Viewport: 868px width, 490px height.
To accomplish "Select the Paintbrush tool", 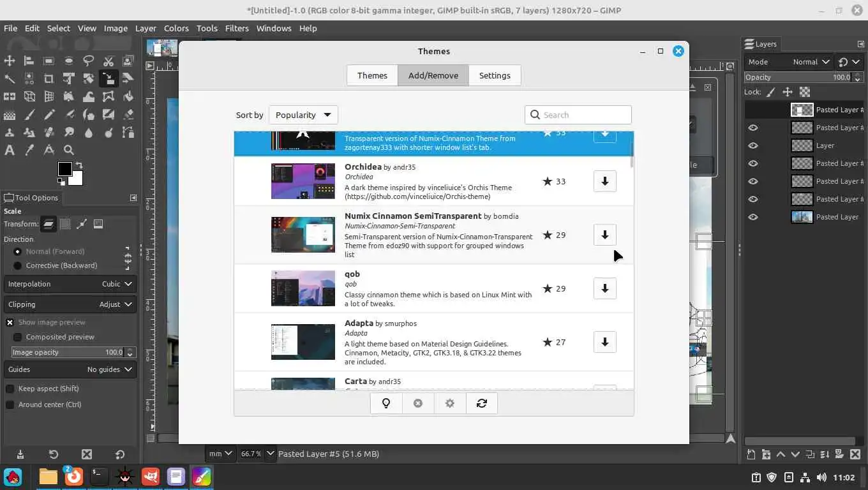I will pos(29,115).
